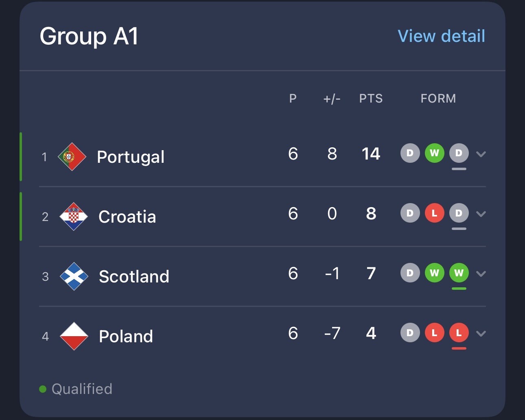525x420 pixels.
Task: Click Poland's underlined latest L form badge
Action: (459, 333)
